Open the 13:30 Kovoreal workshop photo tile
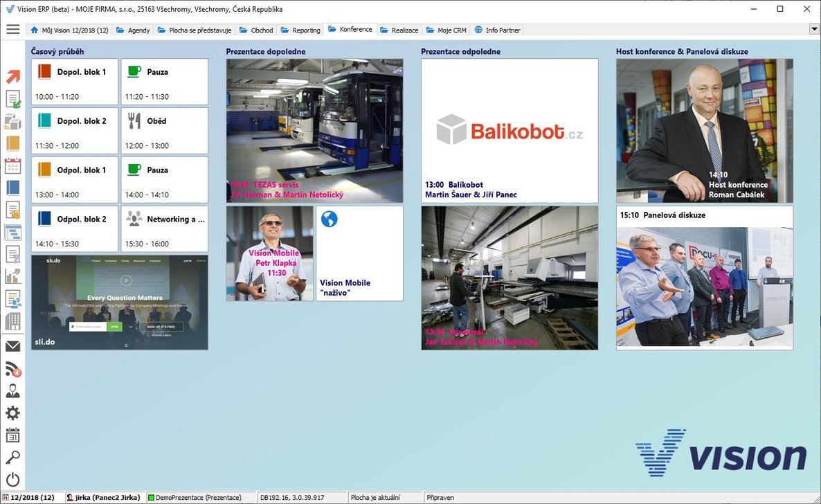Viewport: 821px width, 504px height. pyautogui.click(x=509, y=278)
